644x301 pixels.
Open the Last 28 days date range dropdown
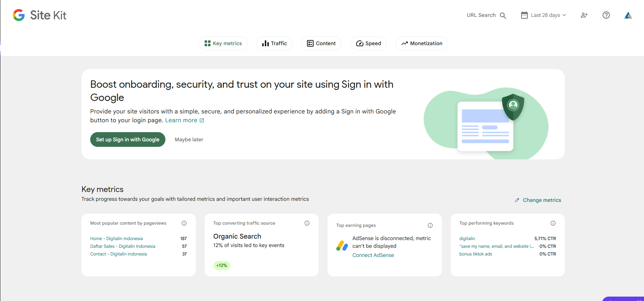(x=544, y=15)
